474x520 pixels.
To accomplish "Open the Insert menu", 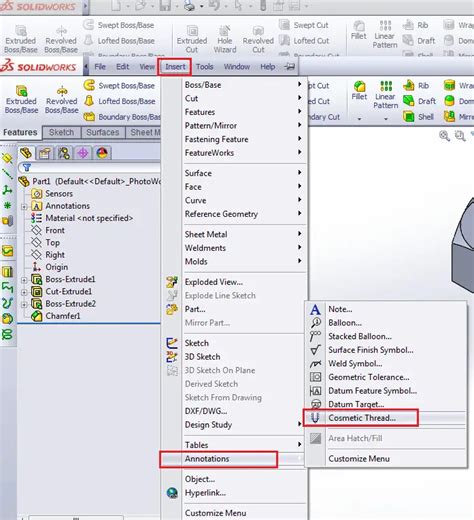I will point(175,67).
